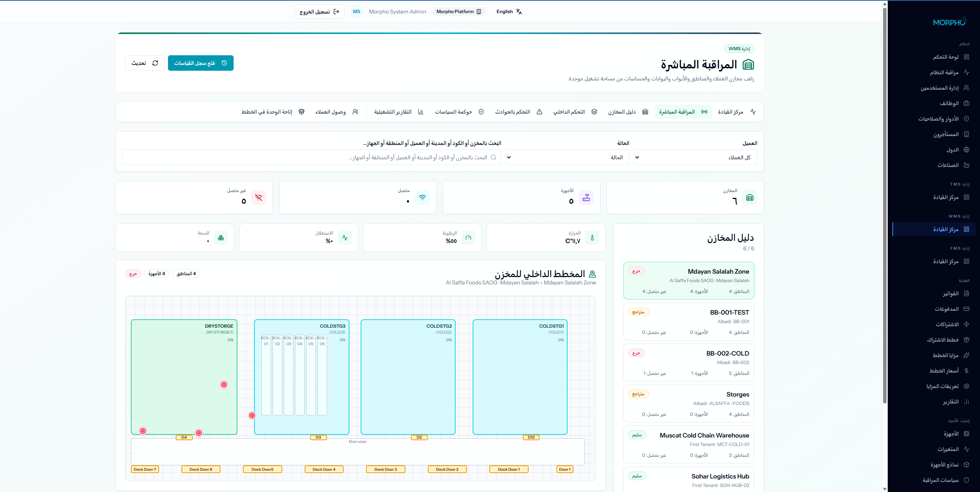Open لوحة التحكم dashboard icon in sidebar
980x492 pixels.
click(966, 57)
